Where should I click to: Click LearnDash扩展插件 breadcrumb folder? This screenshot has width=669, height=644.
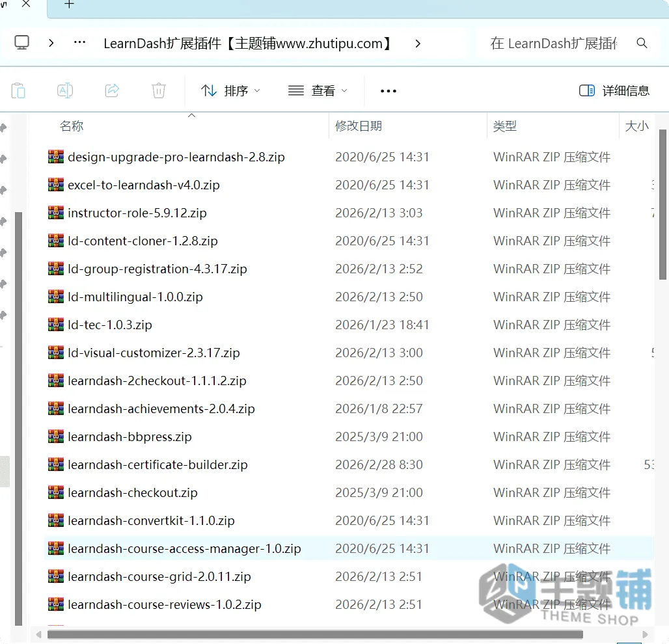click(x=248, y=43)
